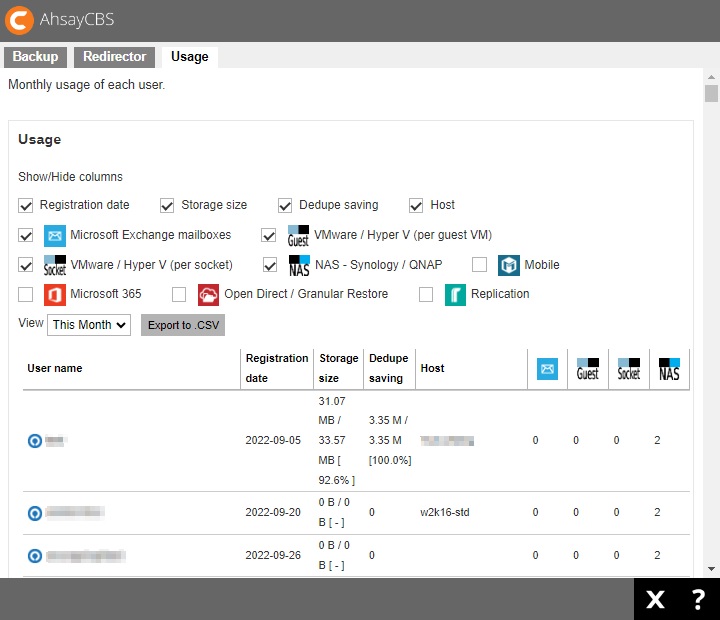Click the vertical scrollbar thumb
This screenshot has width=720, height=620.
[x=711, y=94]
